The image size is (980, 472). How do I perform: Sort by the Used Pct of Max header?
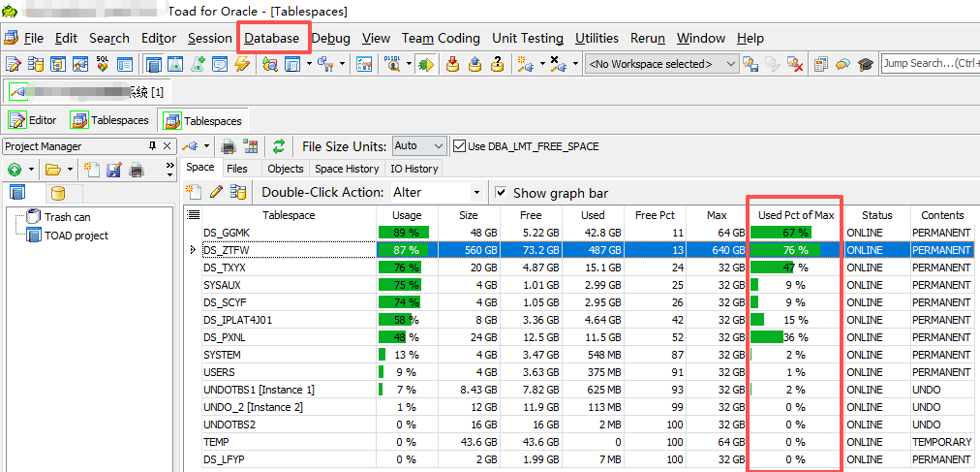pos(796,215)
